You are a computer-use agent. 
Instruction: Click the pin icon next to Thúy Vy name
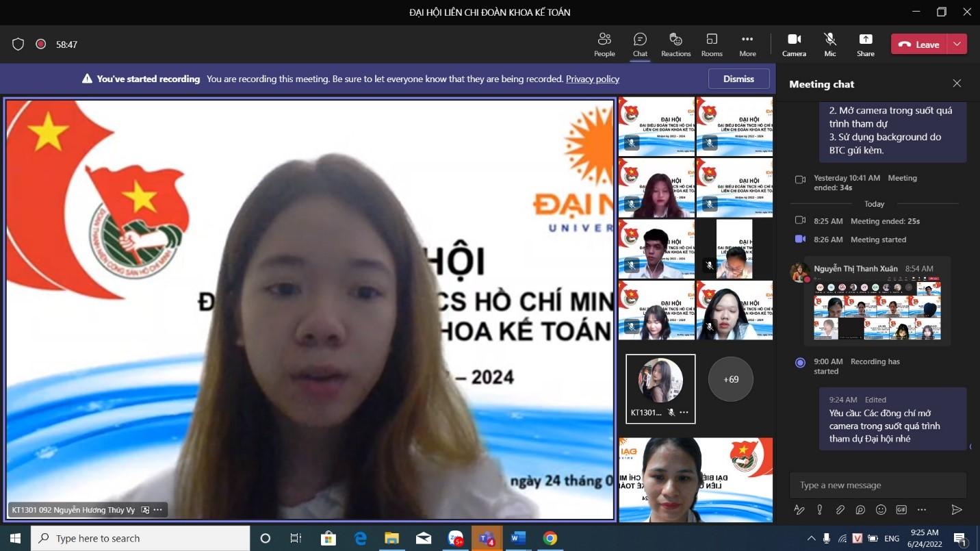(144, 510)
